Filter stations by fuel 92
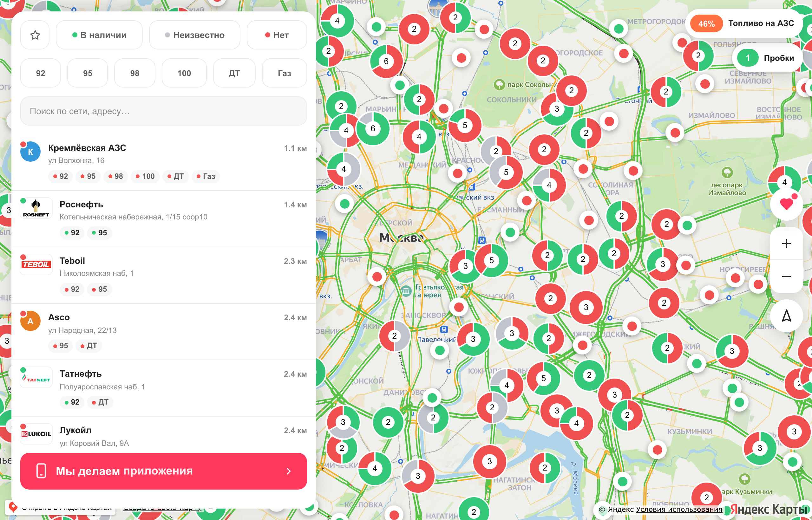The width and height of the screenshot is (812, 520). pyautogui.click(x=41, y=73)
